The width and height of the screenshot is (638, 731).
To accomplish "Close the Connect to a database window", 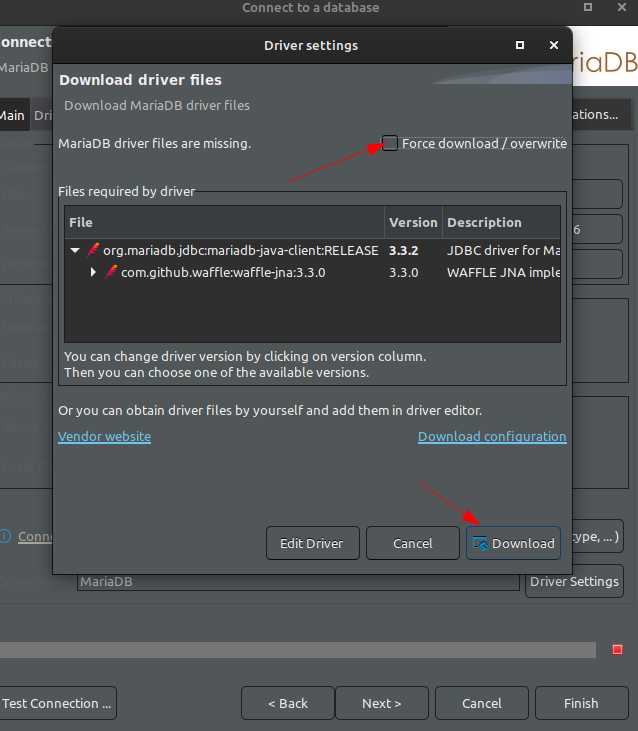I will pos(622,7).
